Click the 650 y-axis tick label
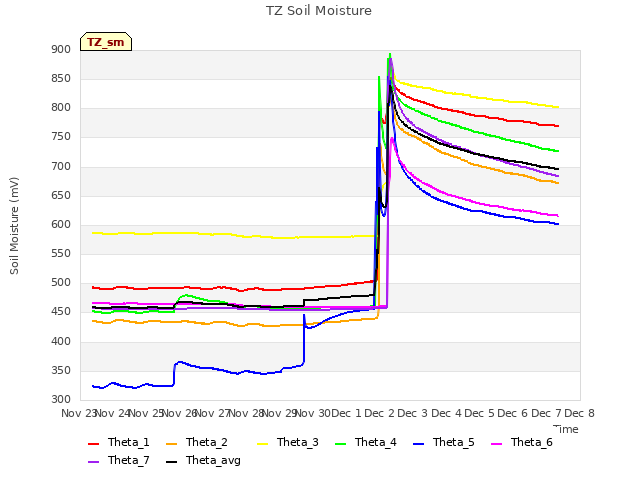This screenshot has height=480, width=640. click(61, 195)
